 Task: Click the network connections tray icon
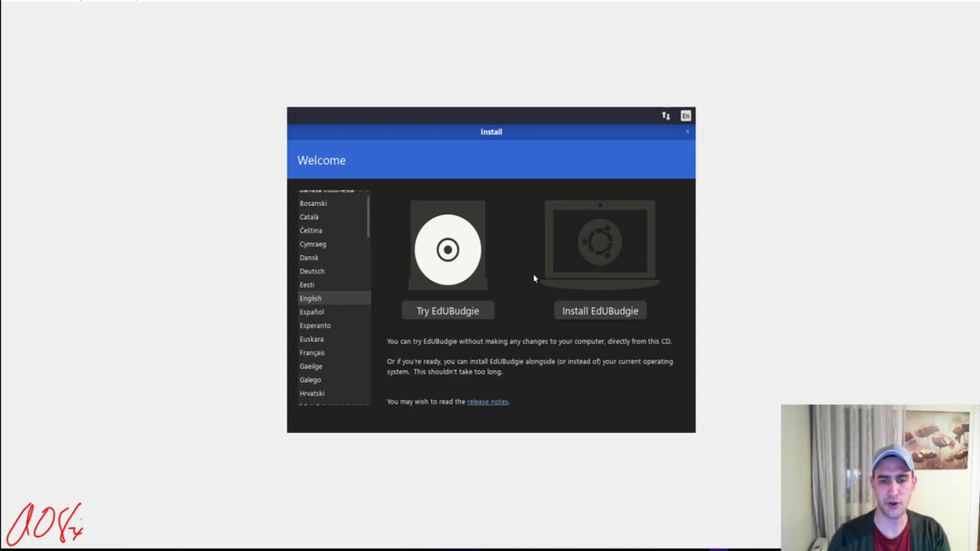[665, 116]
